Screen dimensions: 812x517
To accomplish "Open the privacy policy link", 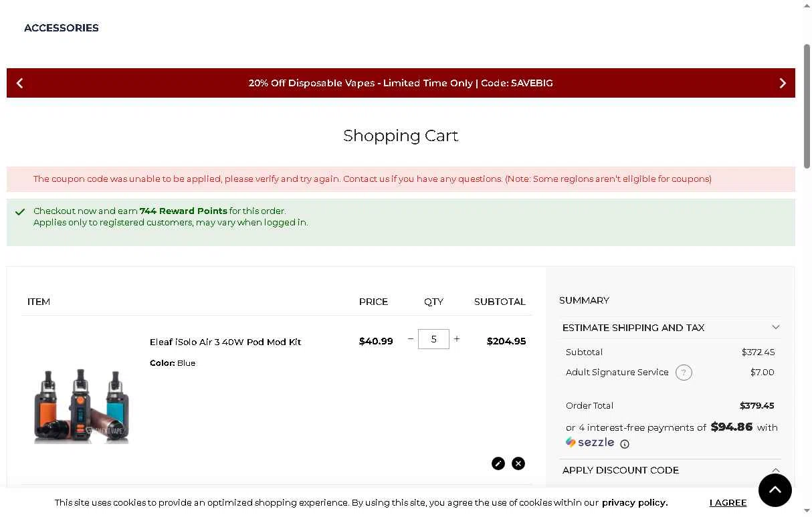I will tap(635, 502).
